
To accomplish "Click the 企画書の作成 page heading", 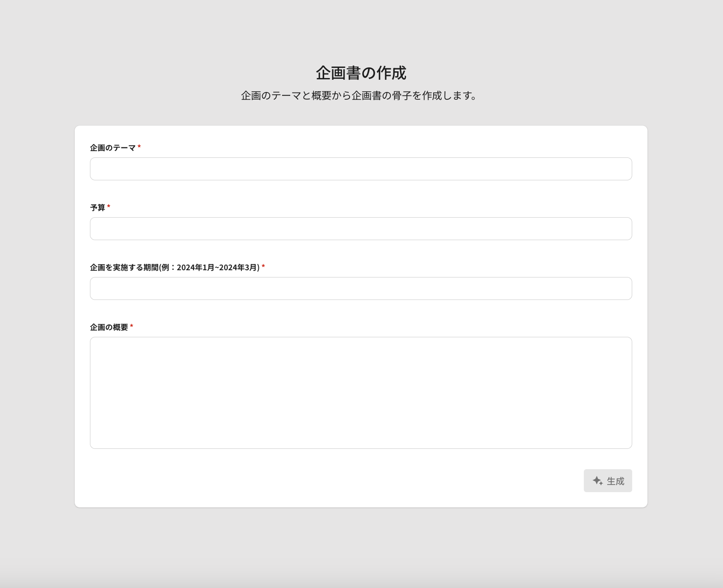I will [361, 73].
